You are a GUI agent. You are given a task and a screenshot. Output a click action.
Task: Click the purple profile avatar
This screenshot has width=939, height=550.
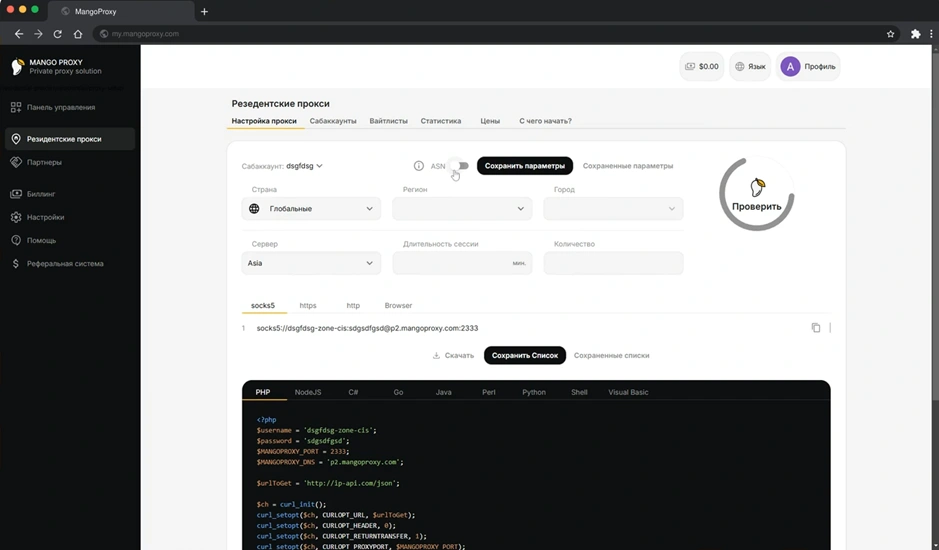coord(790,67)
